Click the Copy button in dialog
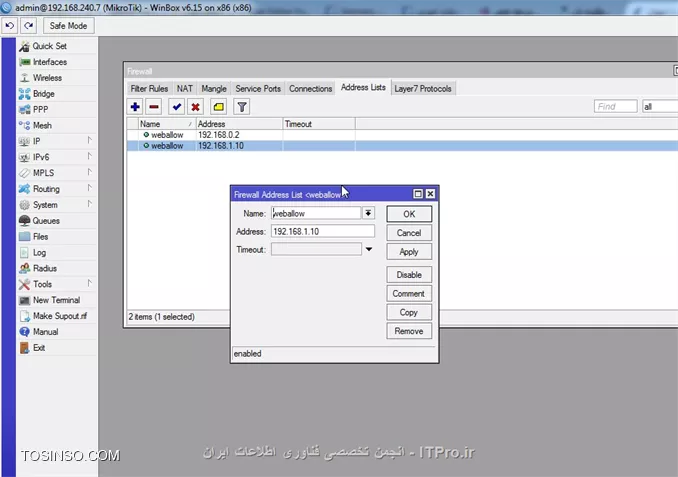This screenshot has width=678, height=477. [x=409, y=312]
